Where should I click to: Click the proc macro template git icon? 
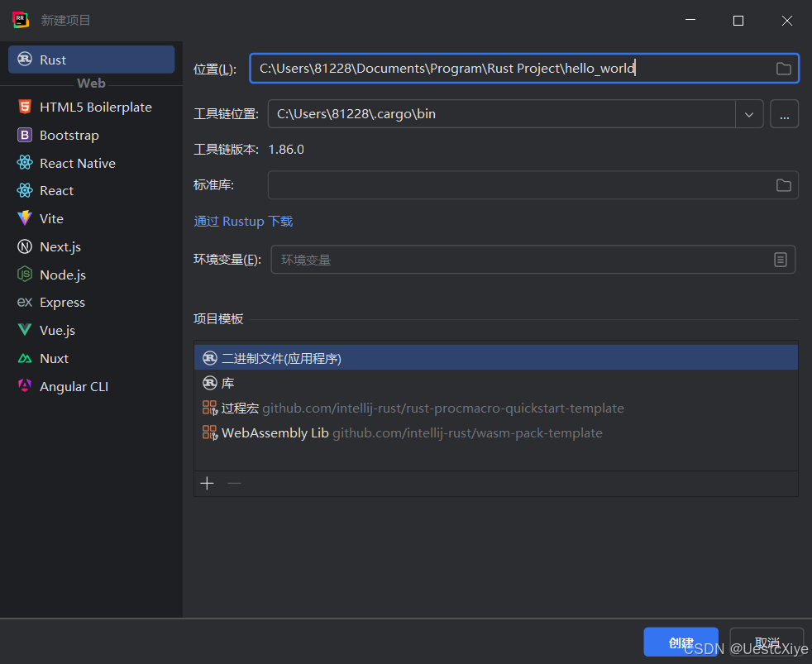pos(210,408)
